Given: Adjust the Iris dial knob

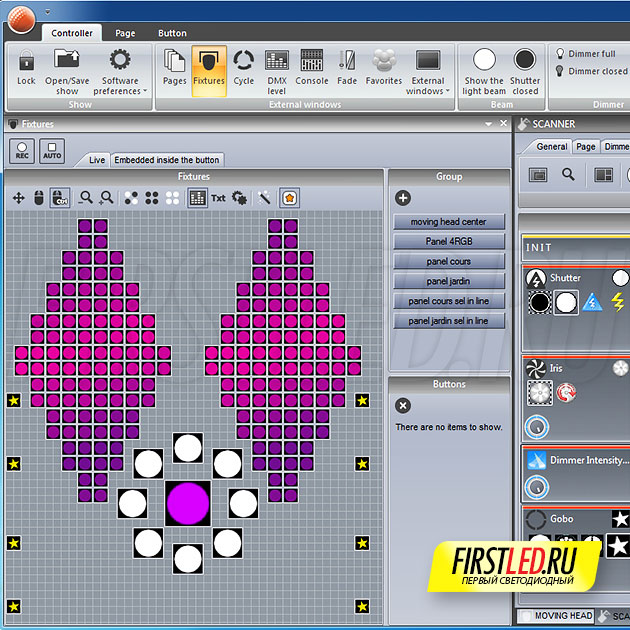Looking at the screenshot, I should coord(537,426).
